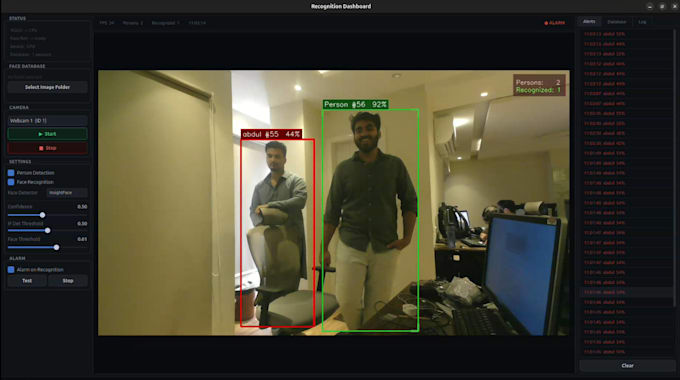The width and height of the screenshot is (680, 380).
Task: Click the green 'Person #56 92%' detection label
Action: coord(355,105)
